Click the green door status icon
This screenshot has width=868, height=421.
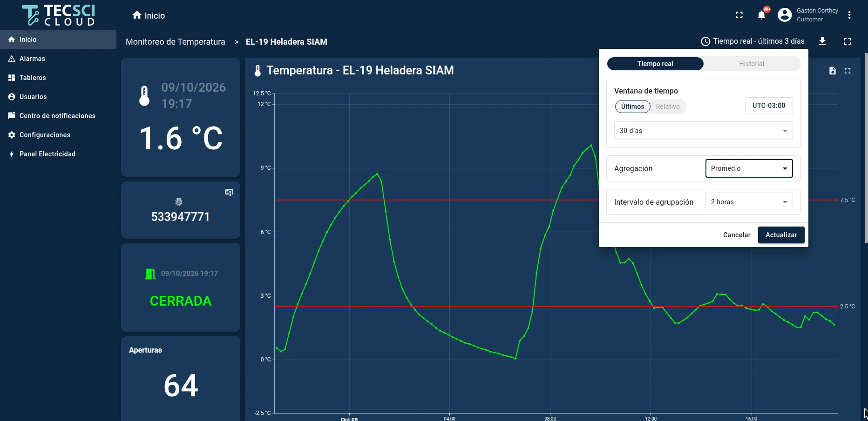click(x=150, y=274)
